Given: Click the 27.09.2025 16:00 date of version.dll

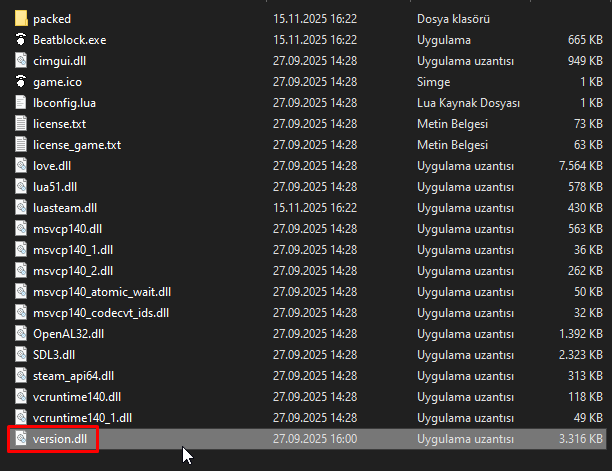Looking at the screenshot, I should pos(315,439).
